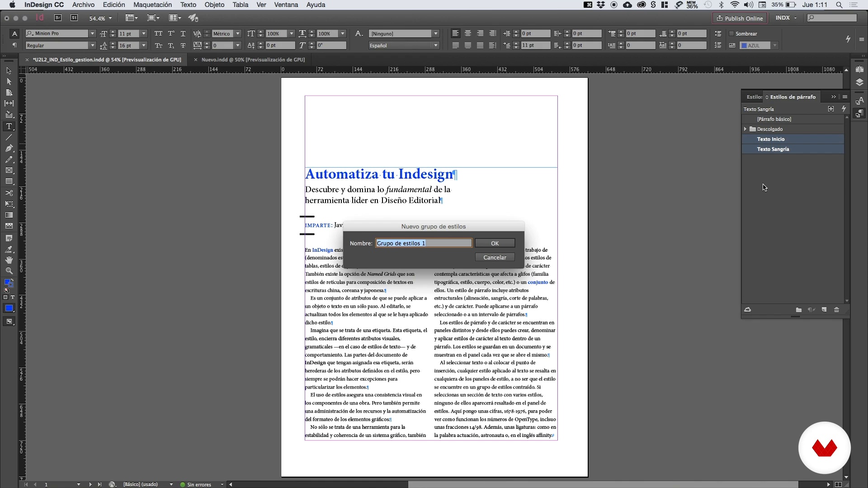Switch to the Nuevo.indd document tab
This screenshot has height=488, width=868.
click(x=253, y=59)
